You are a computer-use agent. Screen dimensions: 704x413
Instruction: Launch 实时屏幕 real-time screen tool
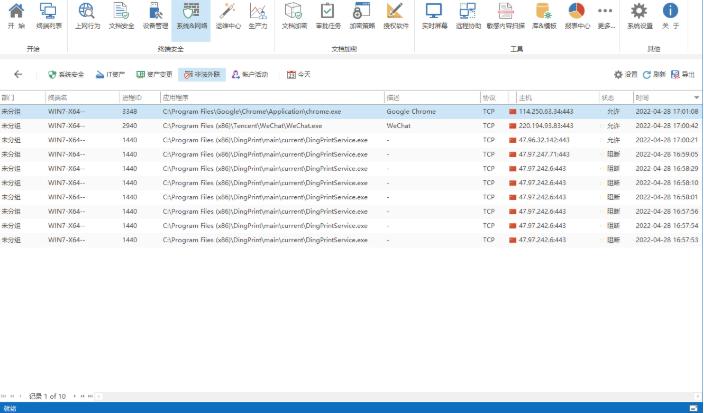(x=433, y=14)
